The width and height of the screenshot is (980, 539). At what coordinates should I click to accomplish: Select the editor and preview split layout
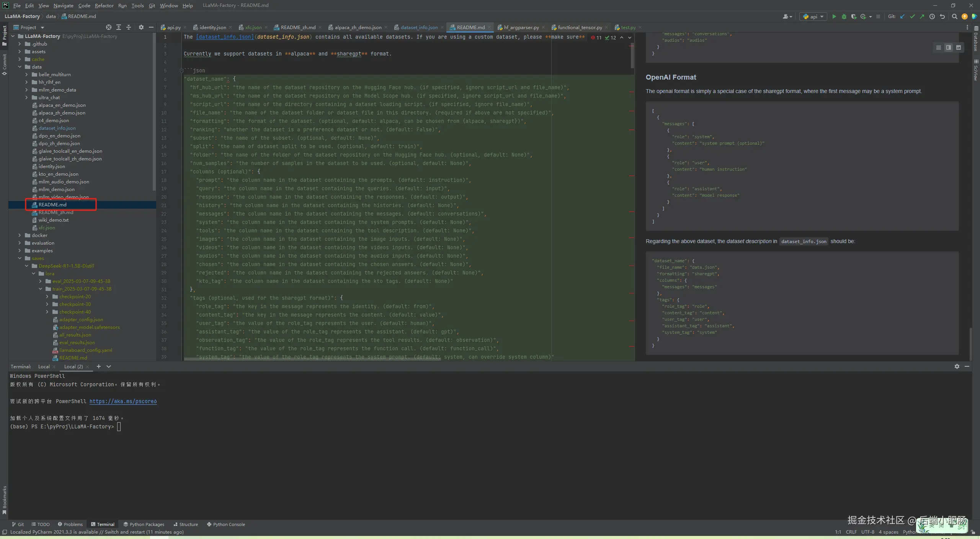(x=948, y=47)
